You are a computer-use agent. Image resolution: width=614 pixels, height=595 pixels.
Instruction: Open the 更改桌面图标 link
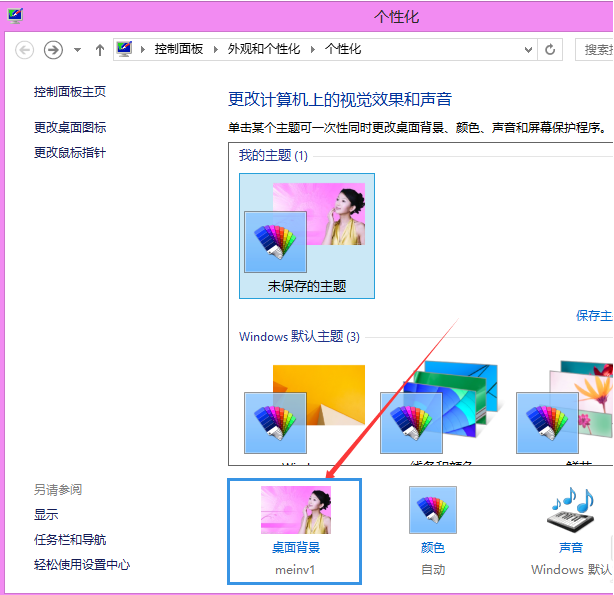pyautogui.click(x=70, y=127)
